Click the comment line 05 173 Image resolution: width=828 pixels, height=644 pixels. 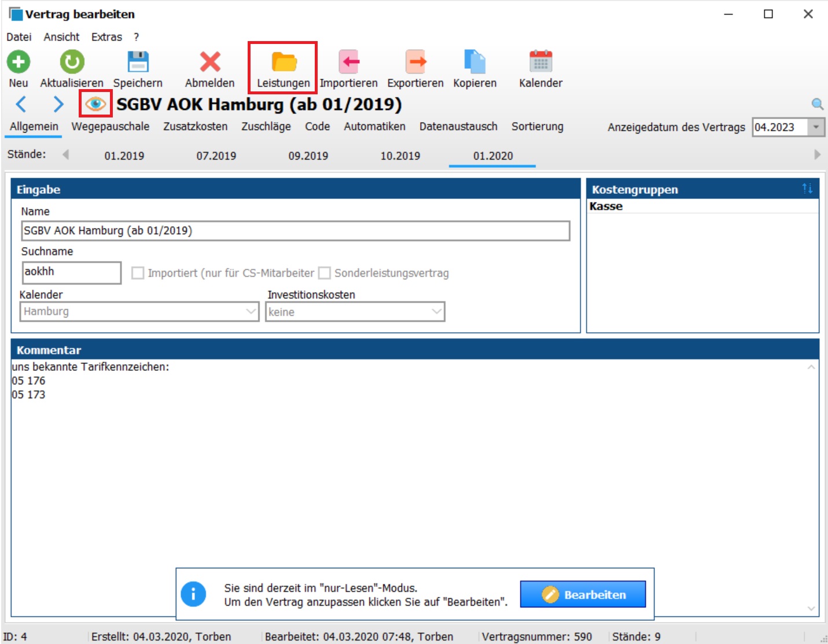tap(28, 395)
